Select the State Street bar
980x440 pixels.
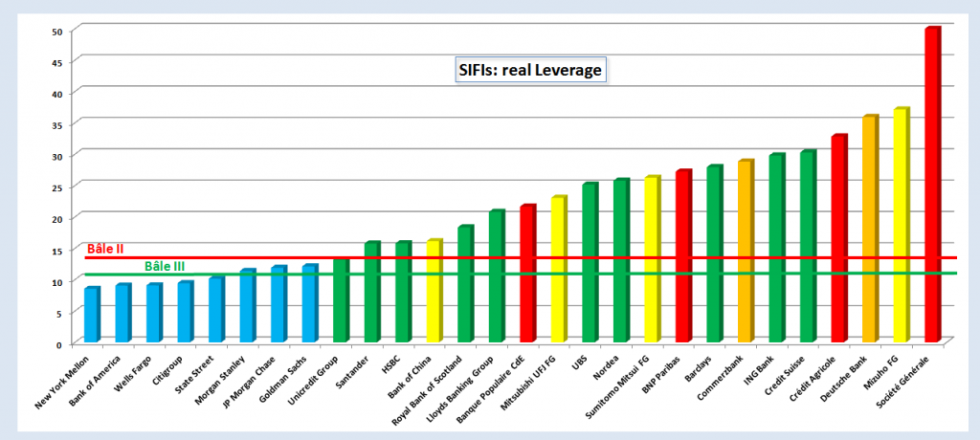pyautogui.click(x=217, y=309)
